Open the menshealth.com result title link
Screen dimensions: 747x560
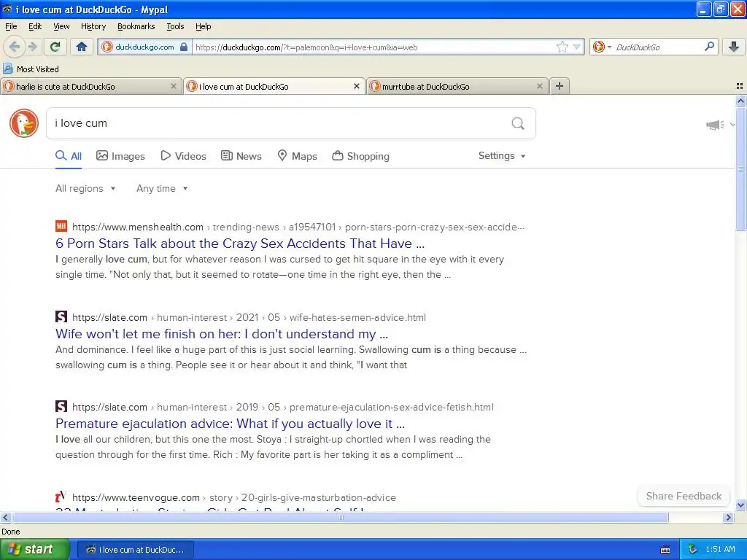click(x=239, y=244)
